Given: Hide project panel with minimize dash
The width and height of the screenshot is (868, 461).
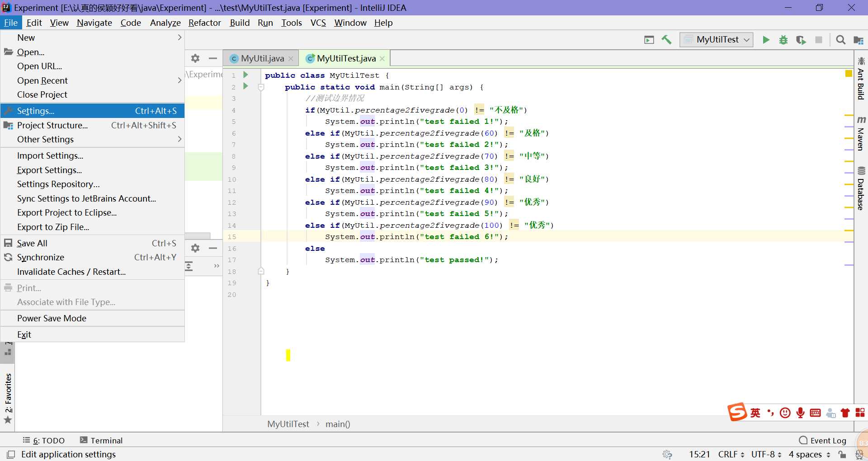Looking at the screenshot, I should tap(212, 58).
